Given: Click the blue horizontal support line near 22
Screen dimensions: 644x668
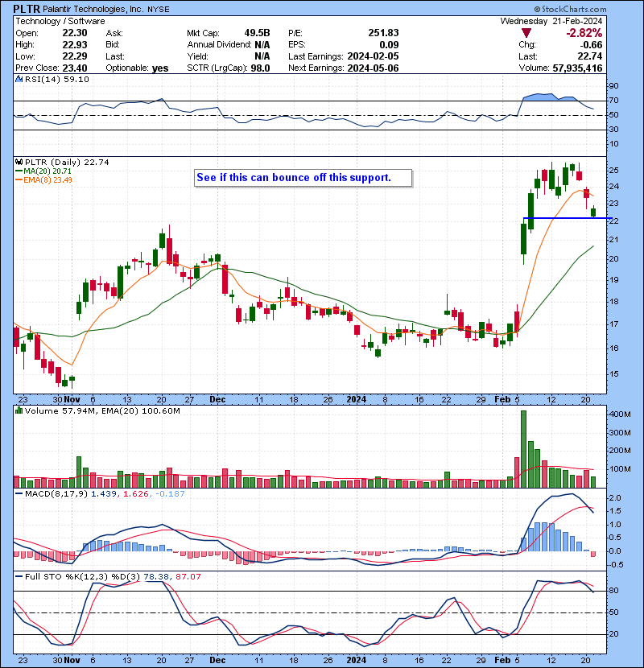Looking at the screenshot, I should [568, 218].
